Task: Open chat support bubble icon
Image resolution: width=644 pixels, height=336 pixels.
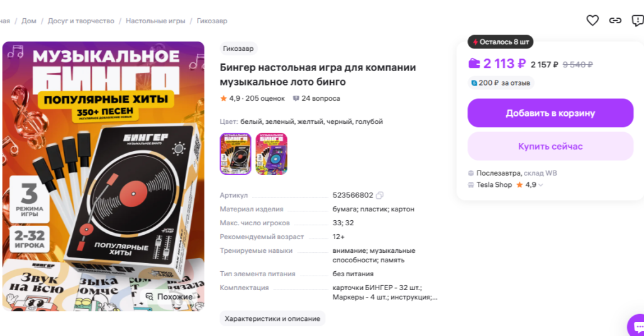Action: coord(637,326)
